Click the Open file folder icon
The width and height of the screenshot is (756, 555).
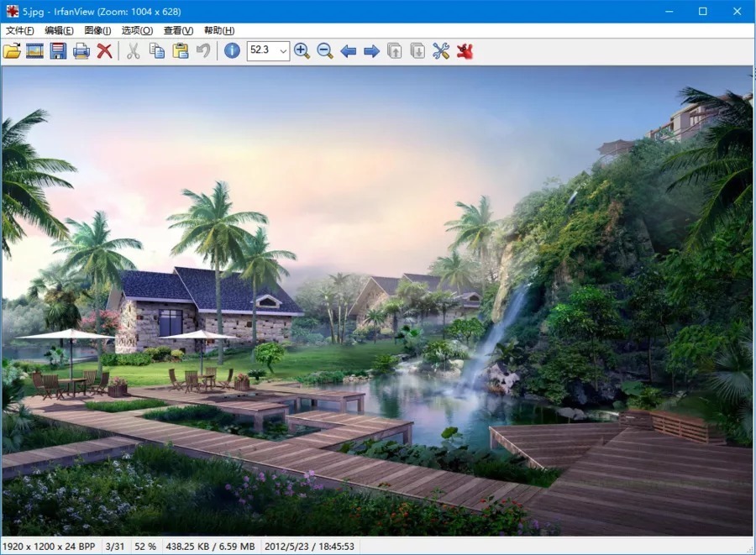point(12,51)
